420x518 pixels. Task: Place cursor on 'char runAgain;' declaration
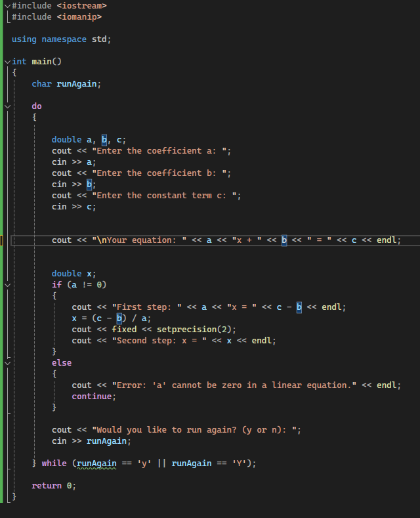66,84
